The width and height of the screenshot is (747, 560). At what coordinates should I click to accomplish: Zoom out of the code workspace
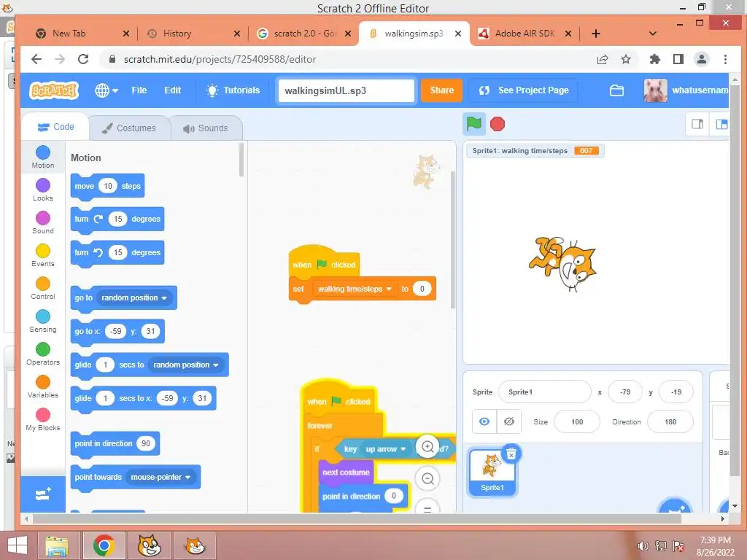click(x=427, y=478)
